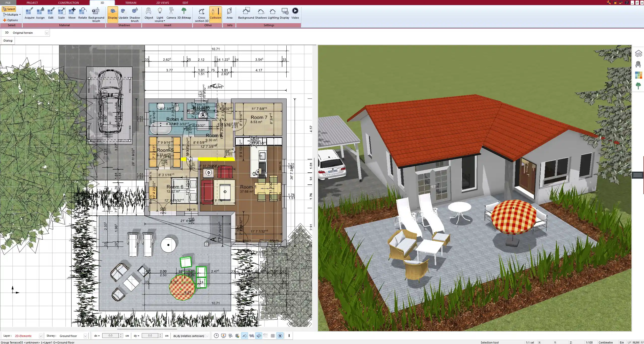Select the Move material tool

(x=72, y=13)
